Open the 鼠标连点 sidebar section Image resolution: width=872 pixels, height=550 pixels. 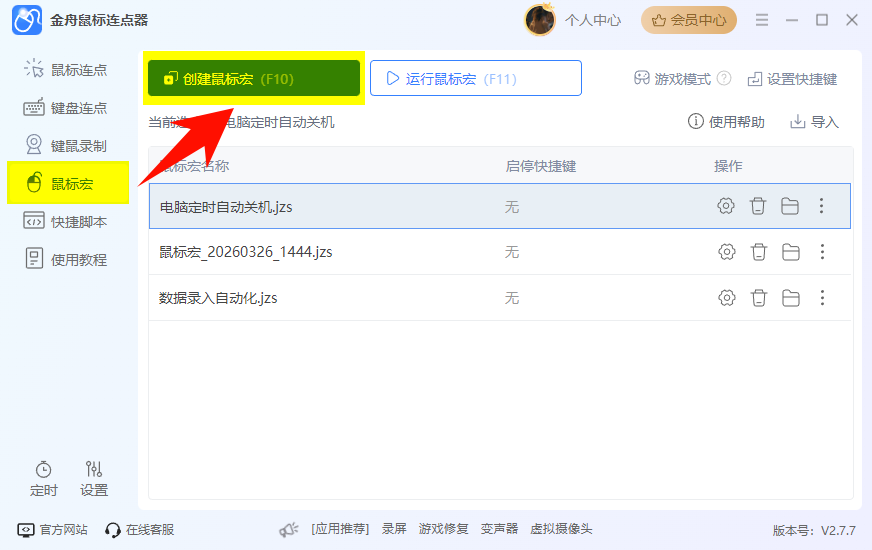pos(66,70)
